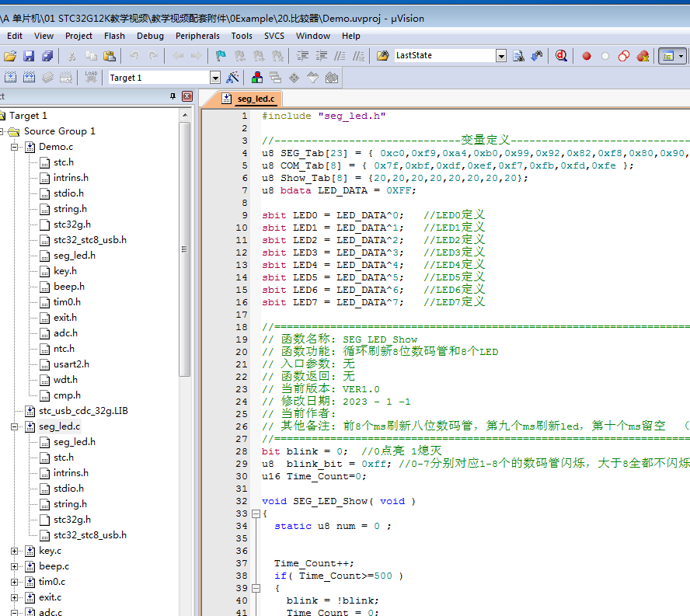This screenshot has width=690, height=616.
Task: Redo the last undone edit
Action: (x=153, y=56)
